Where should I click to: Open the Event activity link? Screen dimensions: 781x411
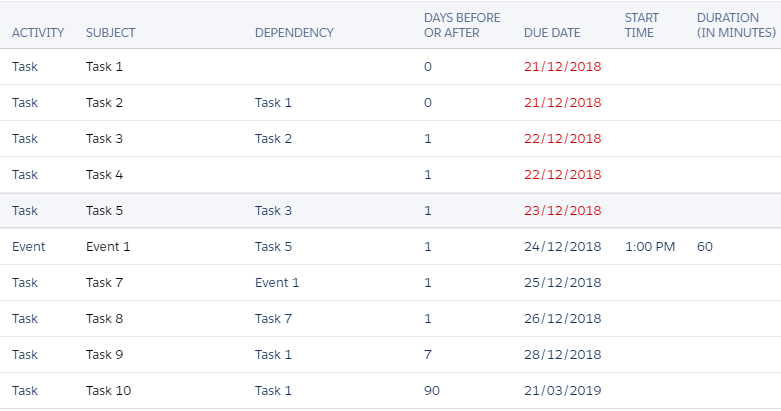(x=29, y=246)
